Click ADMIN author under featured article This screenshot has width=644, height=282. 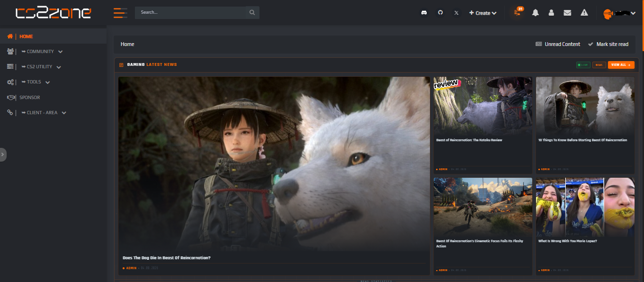[131, 268]
